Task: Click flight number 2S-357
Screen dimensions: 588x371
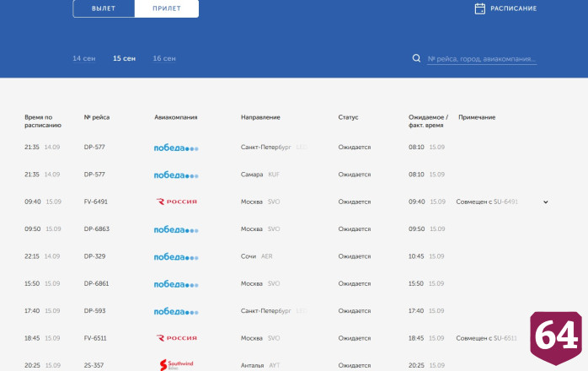Action: click(94, 365)
